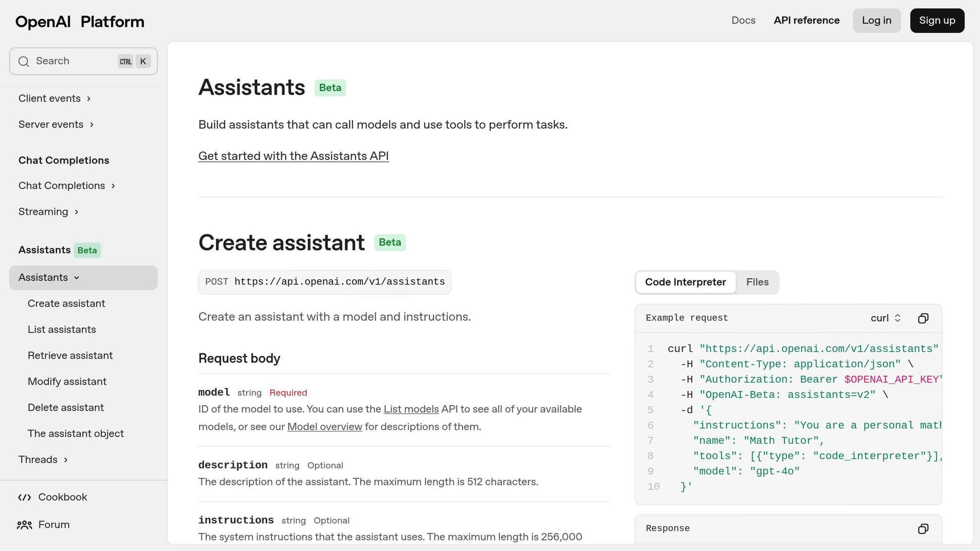This screenshot has width=980, height=551.
Task: Go to Modify assistant in sidebar
Action: [x=67, y=382]
